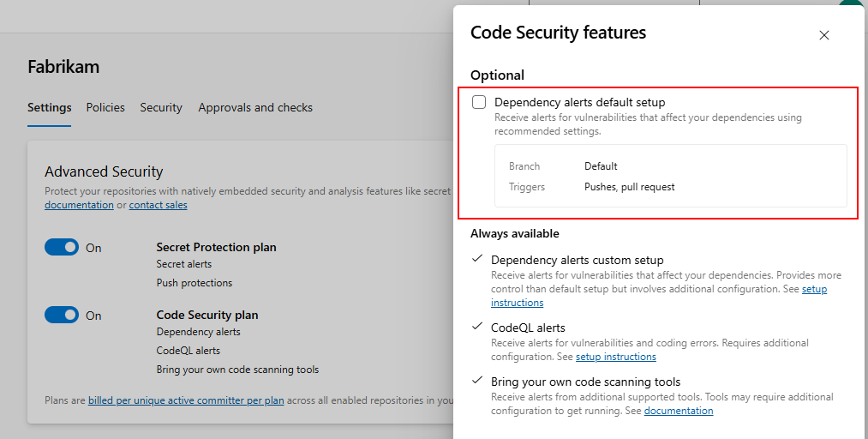Screen dimensions: 868x439
Task: Click checkmark beside Bring your own code scanning tools
Action: coord(477,381)
